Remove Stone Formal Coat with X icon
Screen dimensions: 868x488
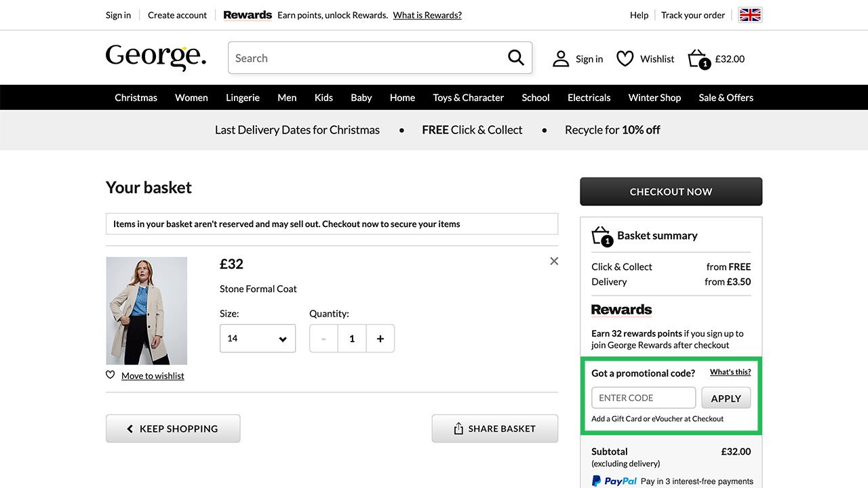pyautogui.click(x=554, y=261)
